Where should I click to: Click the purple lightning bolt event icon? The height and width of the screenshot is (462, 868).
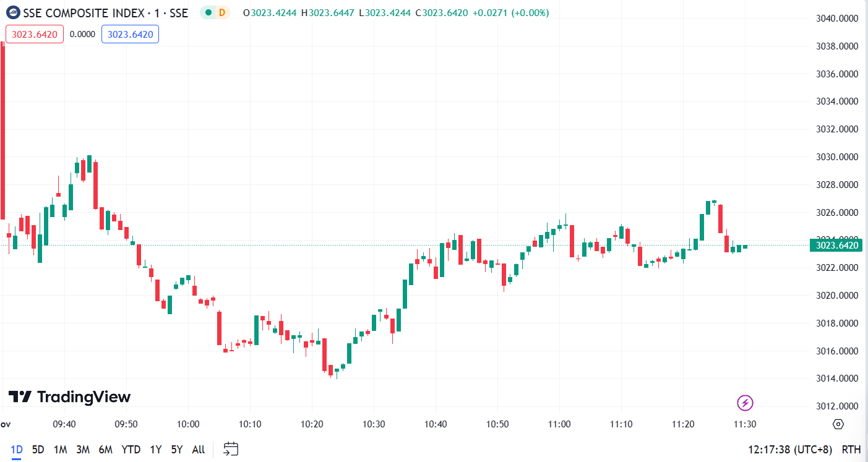click(x=746, y=403)
